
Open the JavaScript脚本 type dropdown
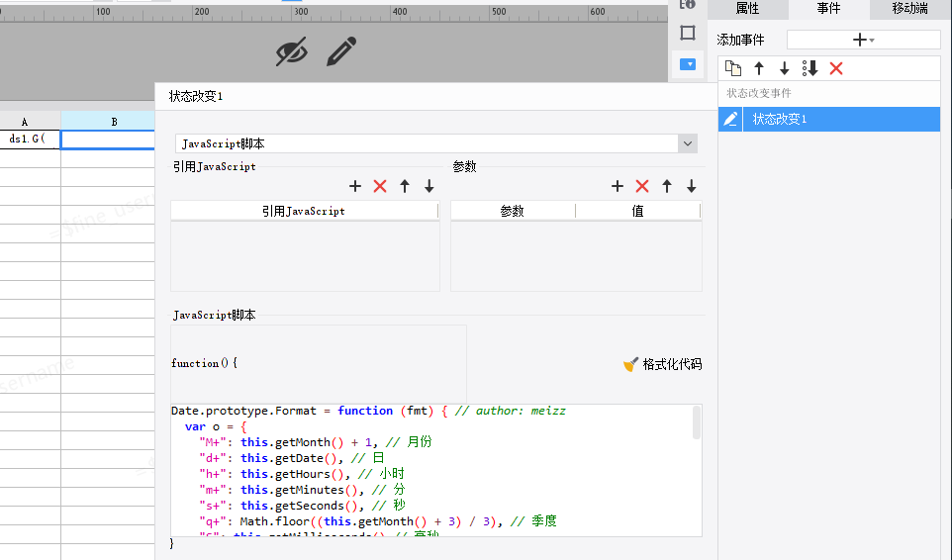tap(688, 144)
